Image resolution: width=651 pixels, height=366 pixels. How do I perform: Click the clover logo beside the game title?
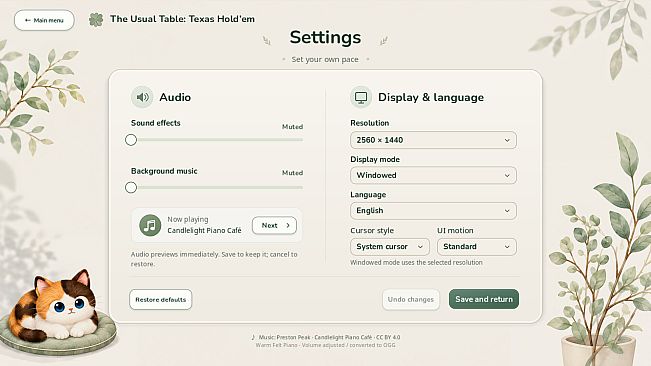click(x=96, y=19)
